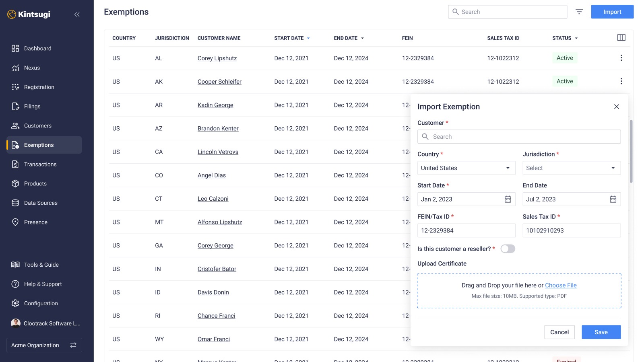Collapse the sidebar with the double chevron
This screenshot has width=644, height=362.
click(x=77, y=14)
